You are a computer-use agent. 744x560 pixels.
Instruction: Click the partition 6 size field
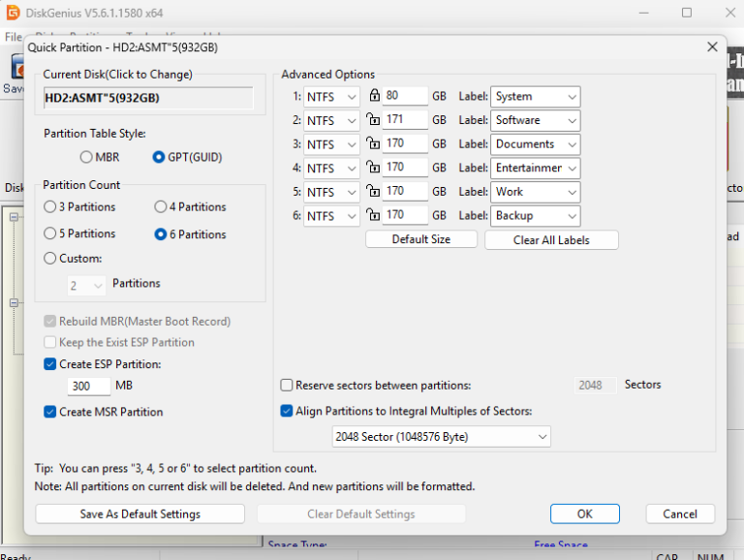pyautogui.click(x=406, y=215)
